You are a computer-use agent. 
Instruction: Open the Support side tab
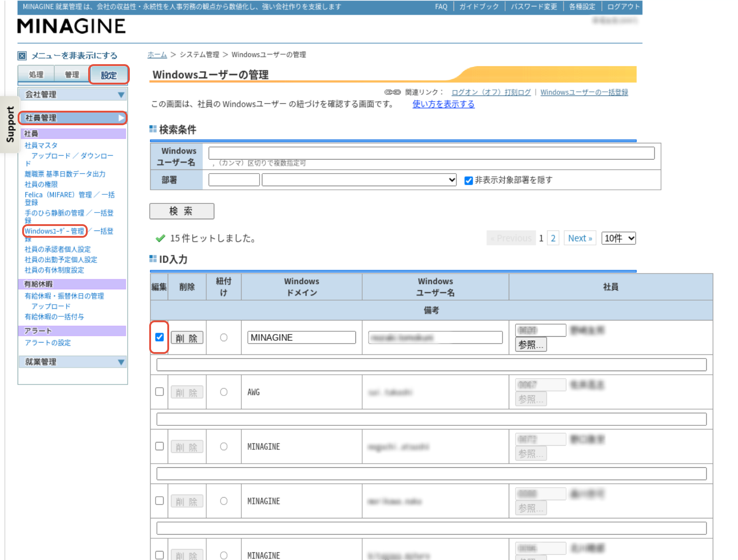9,124
